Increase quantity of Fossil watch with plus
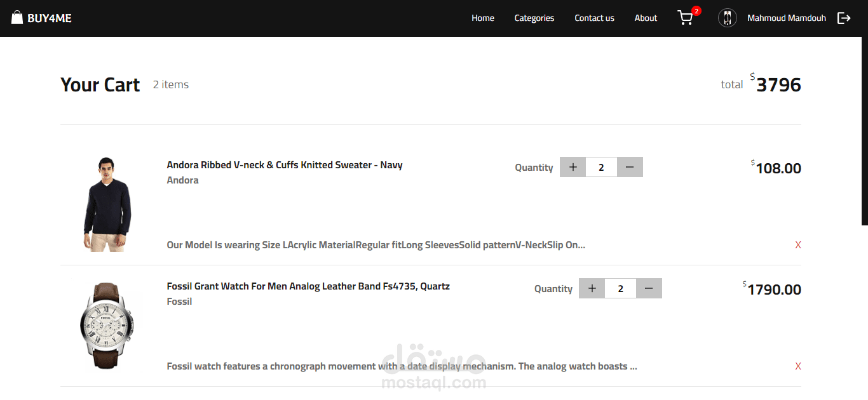 (x=592, y=288)
